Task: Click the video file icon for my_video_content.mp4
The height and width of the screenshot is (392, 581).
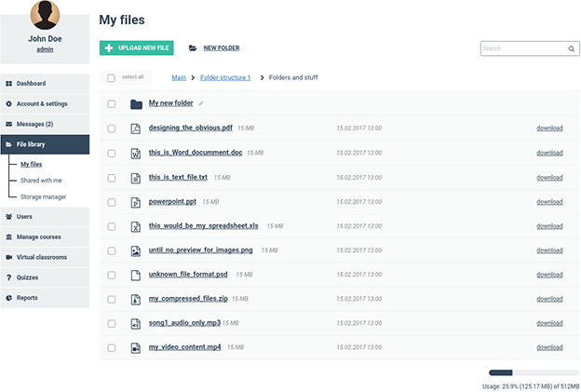Action: pyautogui.click(x=135, y=347)
